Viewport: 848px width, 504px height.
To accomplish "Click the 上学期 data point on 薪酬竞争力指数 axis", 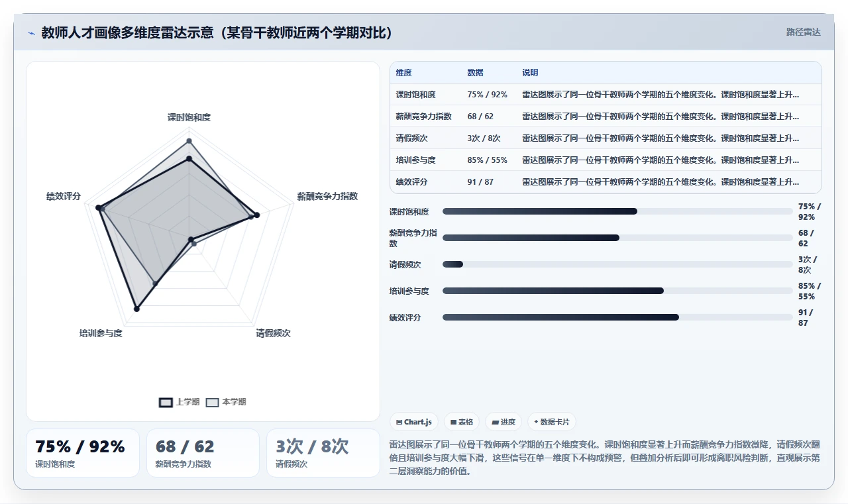I will [x=257, y=215].
